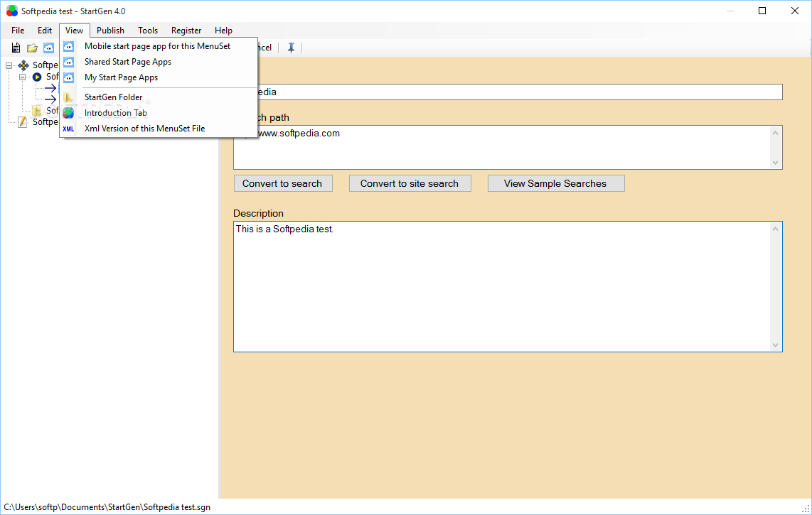Click the pin icon in the toolbar

coord(291,48)
